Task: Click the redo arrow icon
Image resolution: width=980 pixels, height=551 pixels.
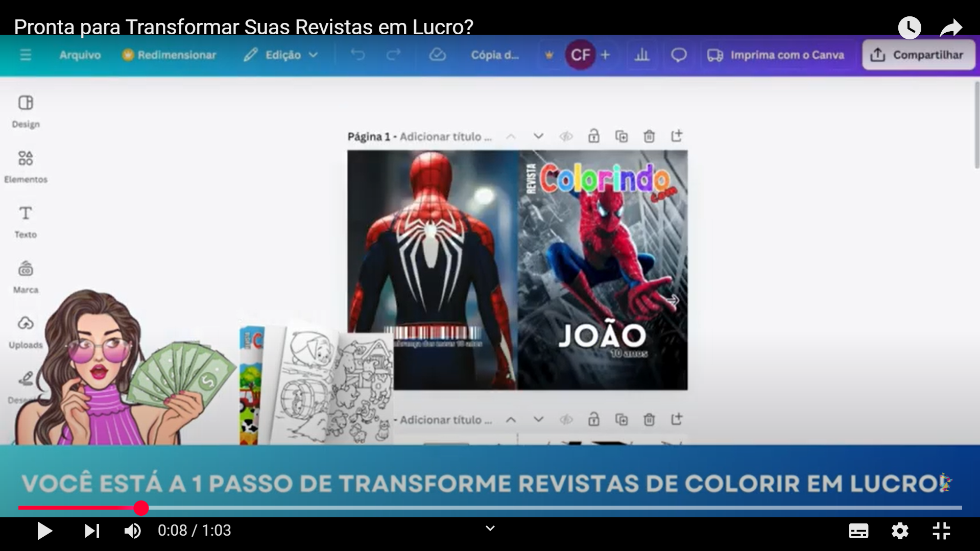Action: point(393,55)
